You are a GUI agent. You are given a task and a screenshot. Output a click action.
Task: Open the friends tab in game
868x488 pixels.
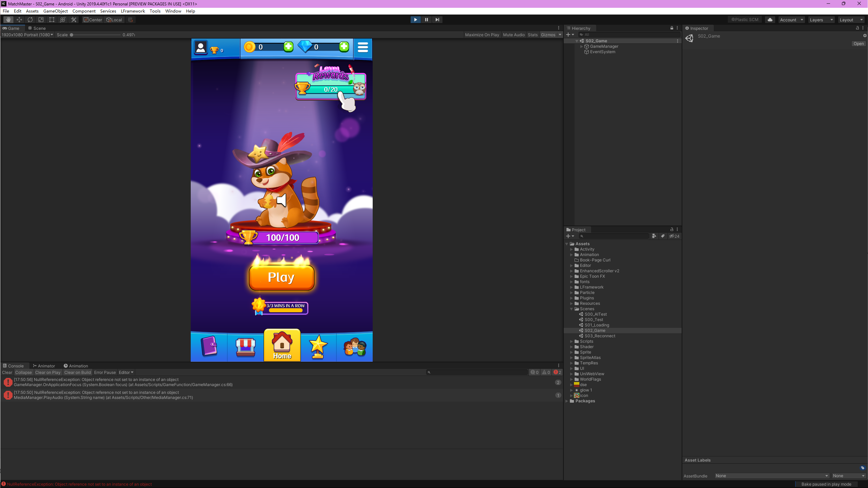pyautogui.click(x=355, y=346)
